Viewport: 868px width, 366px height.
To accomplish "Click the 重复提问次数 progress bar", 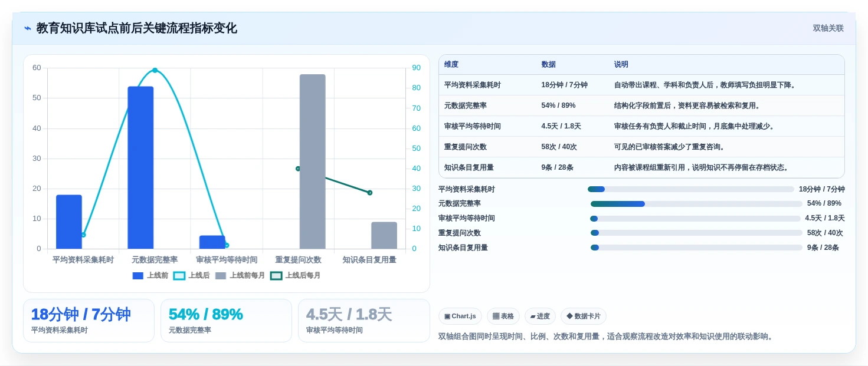I will pyautogui.click(x=696, y=233).
